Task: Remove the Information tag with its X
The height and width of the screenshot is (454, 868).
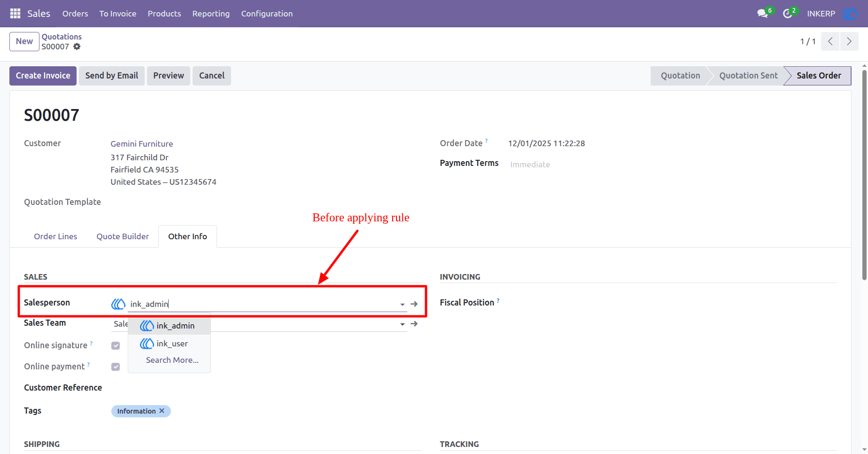Action: (x=162, y=411)
